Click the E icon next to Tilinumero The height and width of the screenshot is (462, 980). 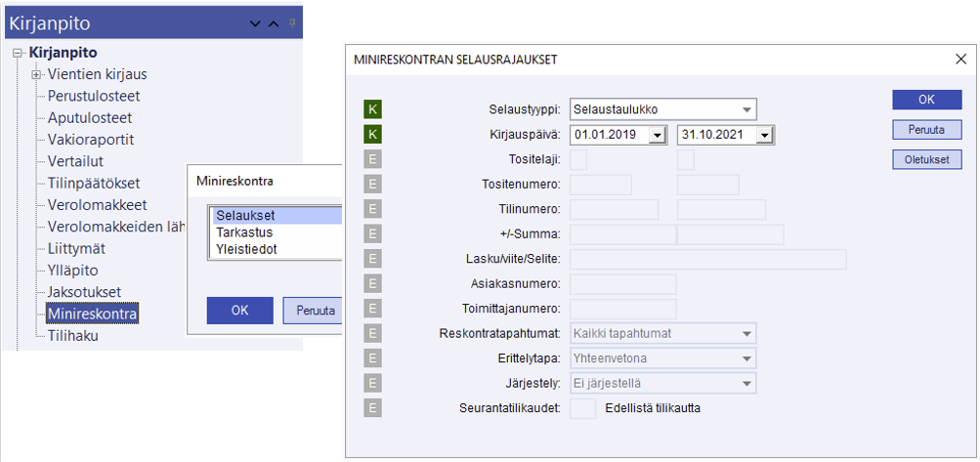pos(372,209)
